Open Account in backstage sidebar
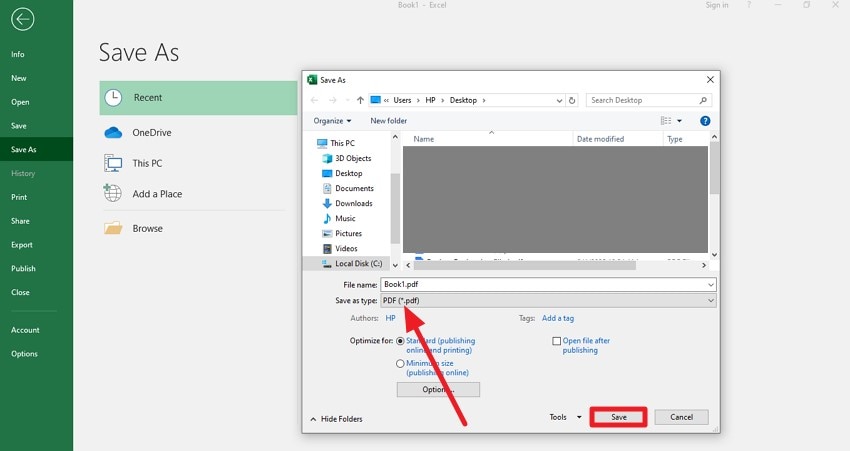850x451 pixels. pos(25,330)
